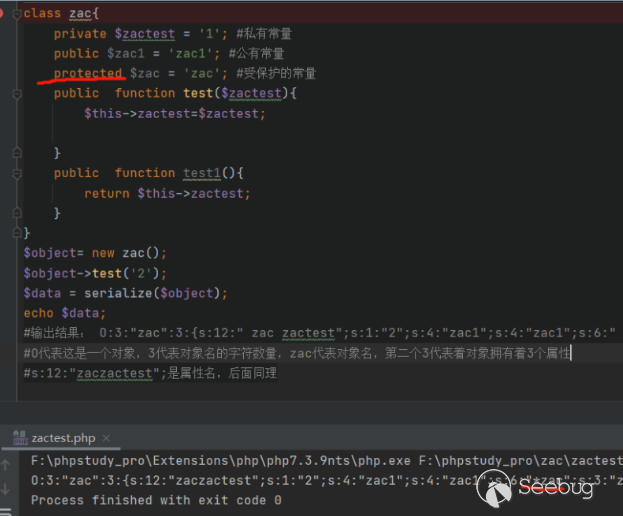This screenshot has width=623, height=516.
Task: Collapse the class zac fold marker
Action: 17,14
